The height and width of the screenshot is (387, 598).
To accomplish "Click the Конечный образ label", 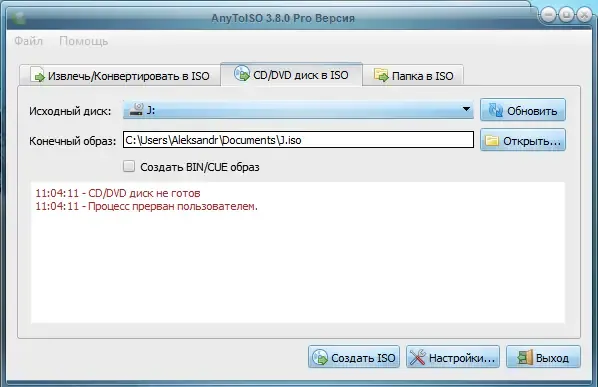I will [72, 141].
